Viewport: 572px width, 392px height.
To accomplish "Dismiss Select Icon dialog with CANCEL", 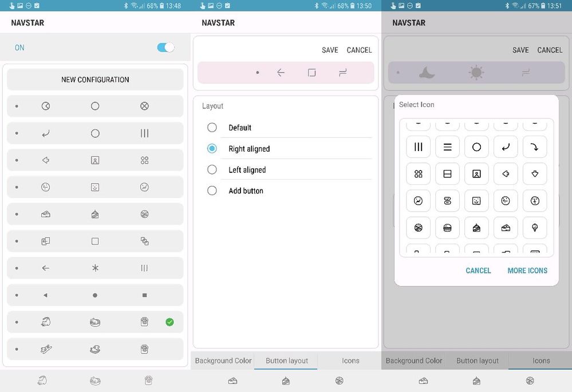I will [478, 271].
